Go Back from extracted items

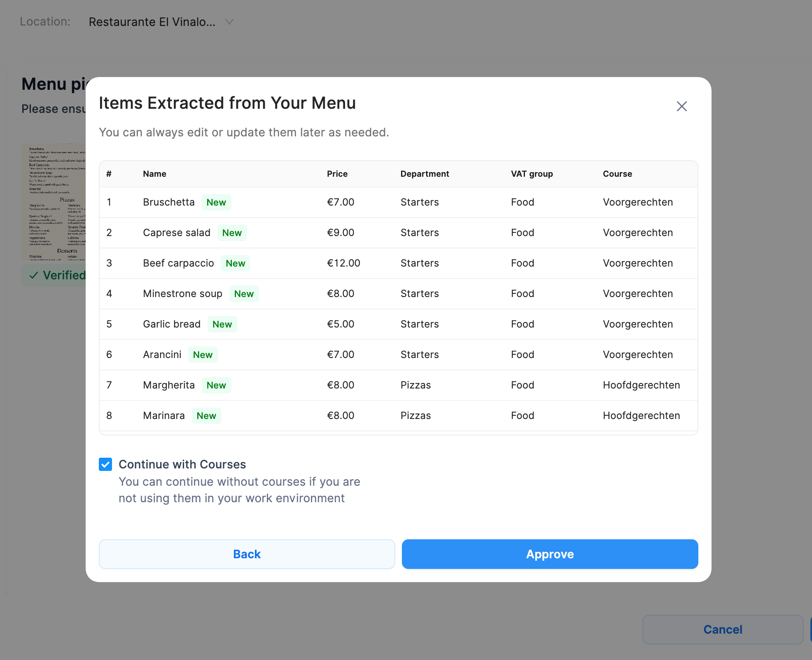247,554
